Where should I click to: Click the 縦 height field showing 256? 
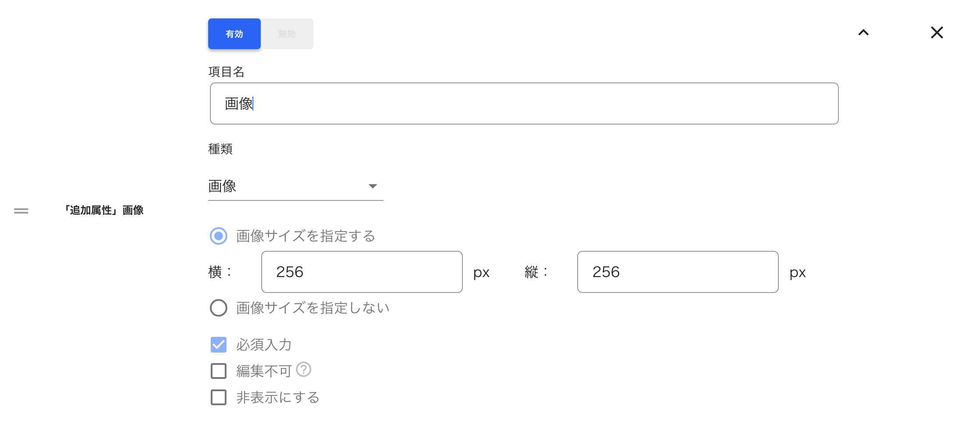click(678, 272)
